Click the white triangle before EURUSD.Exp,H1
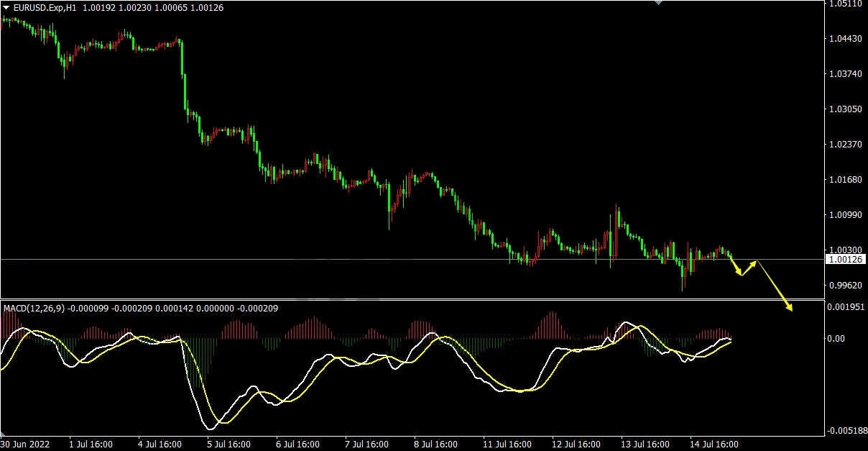This screenshot has height=451, width=868. (6, 6)
